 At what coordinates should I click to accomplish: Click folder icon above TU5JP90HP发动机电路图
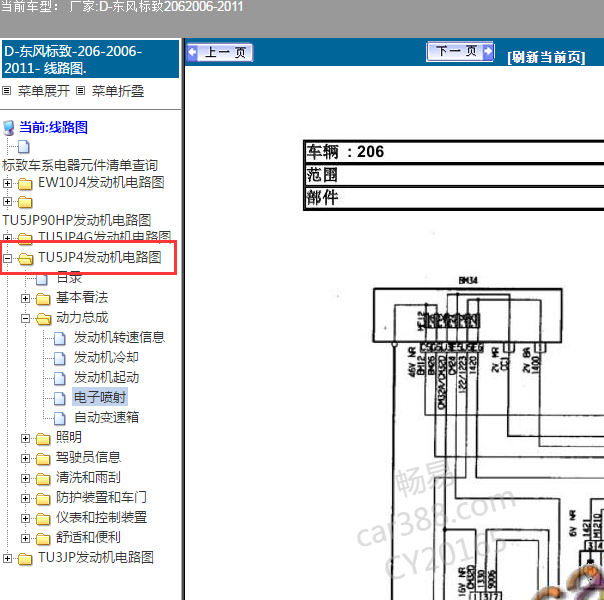(x=25, y=202)
